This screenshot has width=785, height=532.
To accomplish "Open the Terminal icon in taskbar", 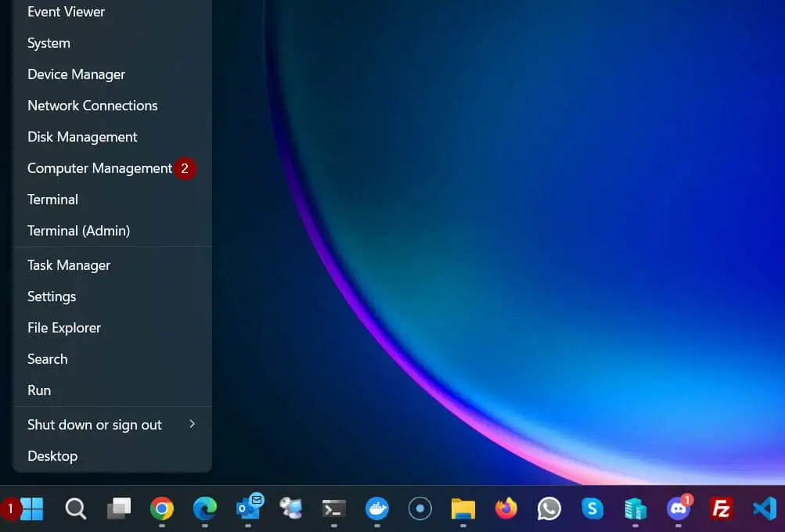I will click(334, 509).
